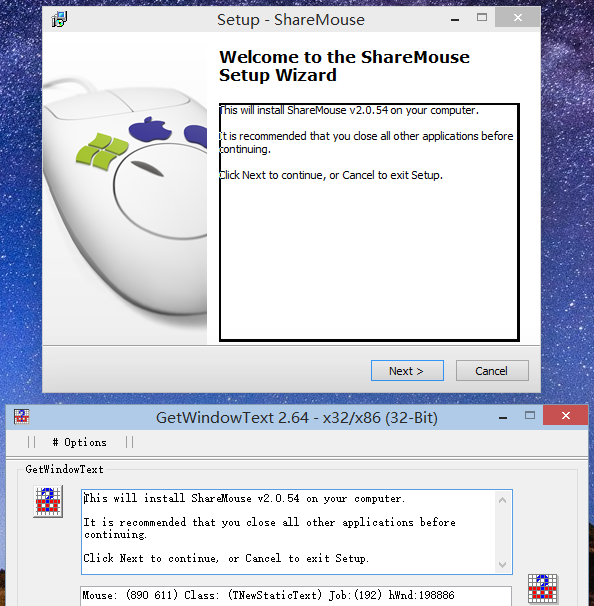Click the question-mark icon at bottom right

[543, 589]
